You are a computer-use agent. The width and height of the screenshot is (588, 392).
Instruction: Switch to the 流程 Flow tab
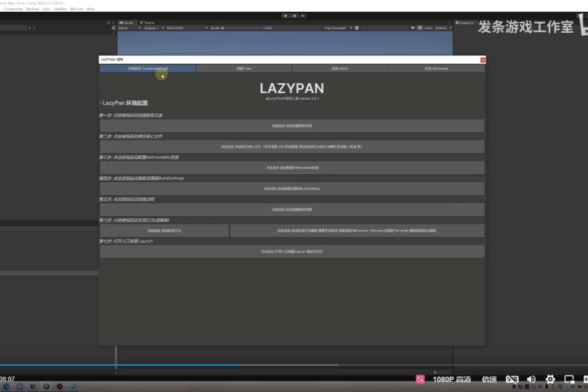tap(244, 69)
